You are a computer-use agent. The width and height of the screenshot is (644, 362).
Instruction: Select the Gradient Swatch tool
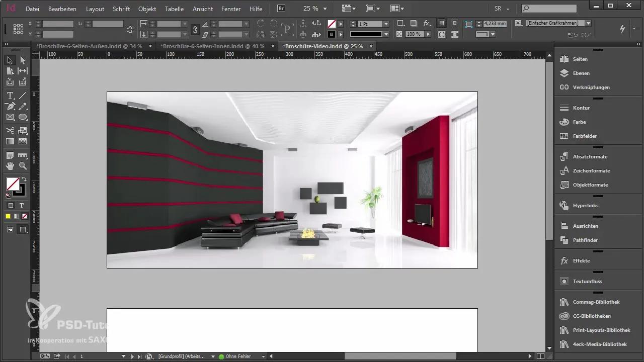coord(10,141)
